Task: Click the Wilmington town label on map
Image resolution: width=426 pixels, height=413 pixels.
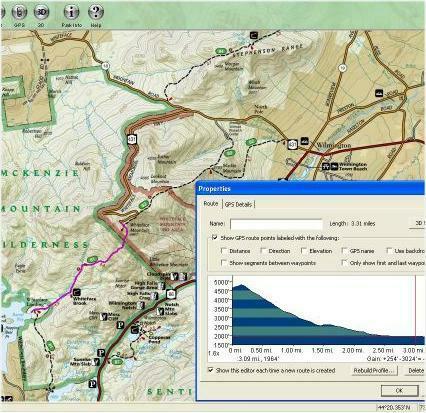Action: click(334, 145)
